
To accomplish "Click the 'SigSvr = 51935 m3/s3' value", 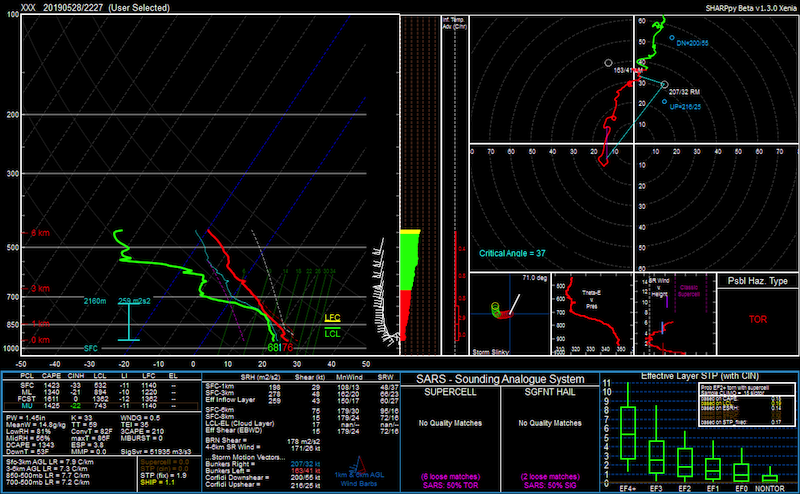I will (x=156, y=452).
